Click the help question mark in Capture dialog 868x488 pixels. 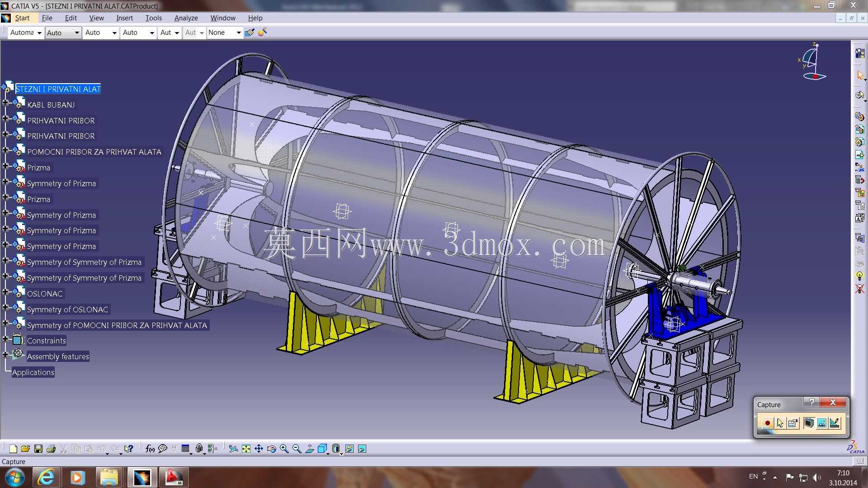[811, 402]
